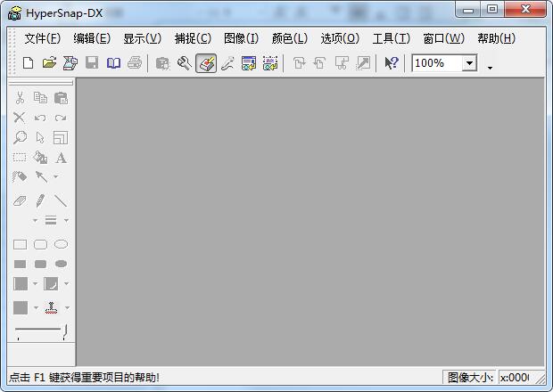The width and height of the screenshot is (553, 392).
Task: Expand the toolbar options overflow arrow
Action: (x=490, y=68)
